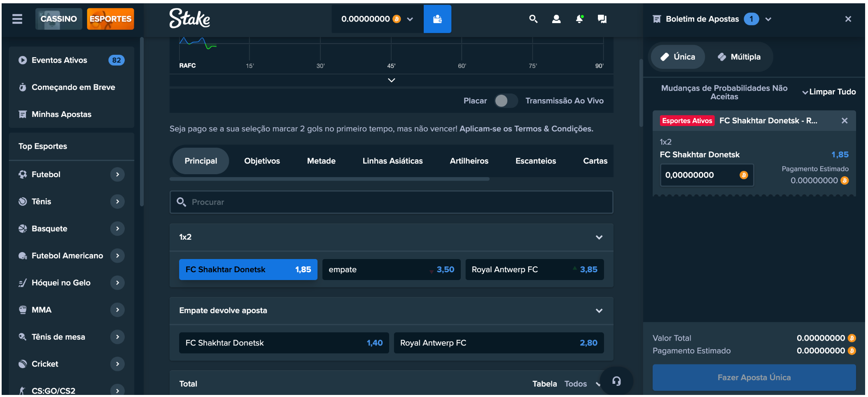Expand the MMA submenu arrow
Viewport: 868px width, 397px height.
(x=117, y=310)
